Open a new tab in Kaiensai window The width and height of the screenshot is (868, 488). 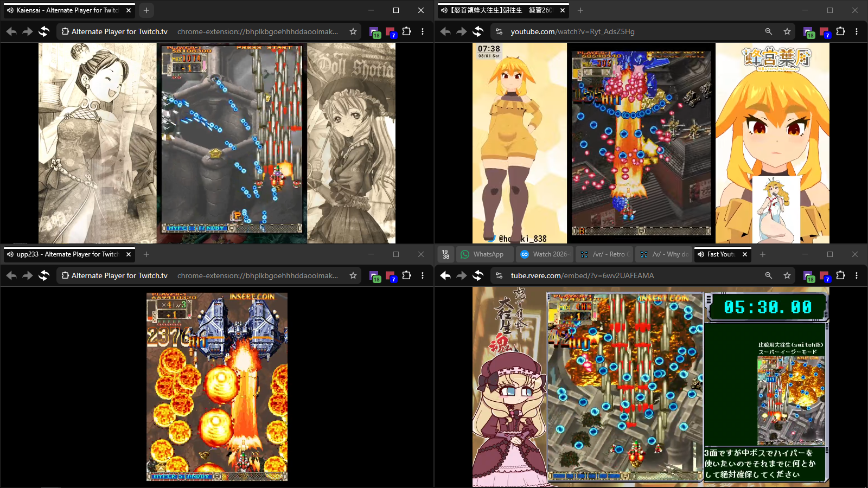(x=146, y=10)
